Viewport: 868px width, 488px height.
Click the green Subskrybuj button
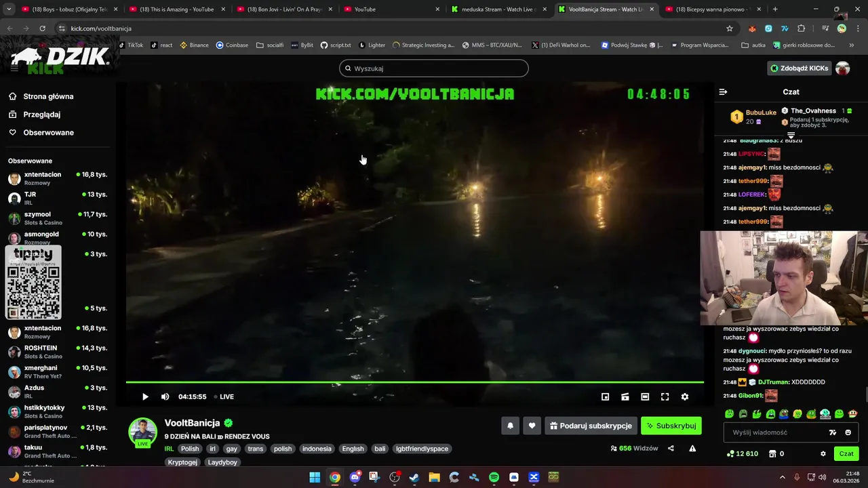pos(671,426)
